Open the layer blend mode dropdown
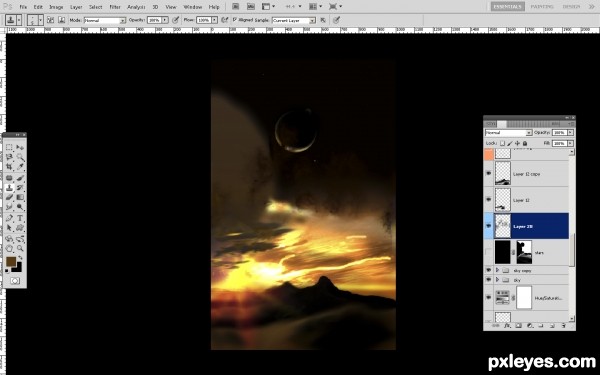 point(508,133)
